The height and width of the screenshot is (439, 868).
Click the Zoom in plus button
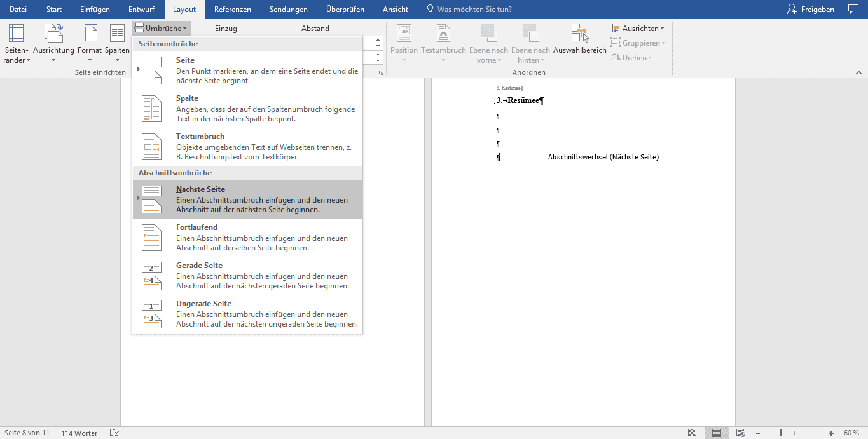point(830,433)
